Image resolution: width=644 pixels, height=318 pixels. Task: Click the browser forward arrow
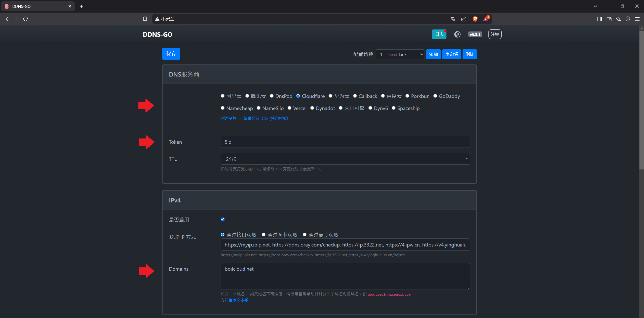[x=16, y=19]
